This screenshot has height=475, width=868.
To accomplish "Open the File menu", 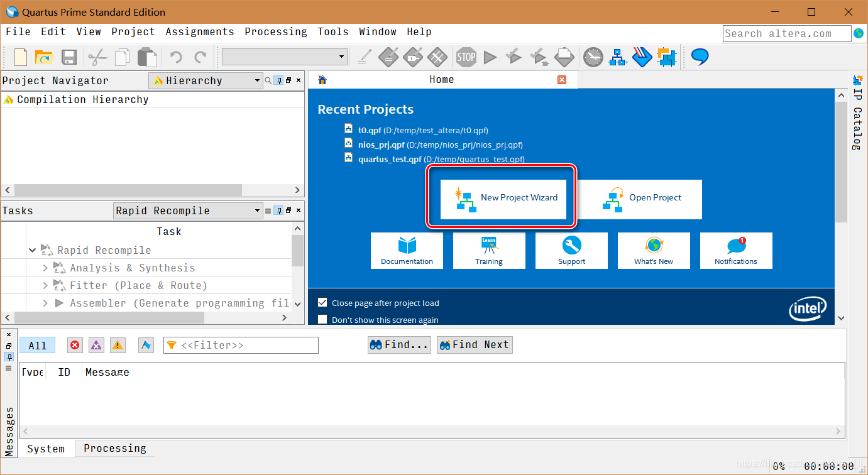I will (18, 31).
